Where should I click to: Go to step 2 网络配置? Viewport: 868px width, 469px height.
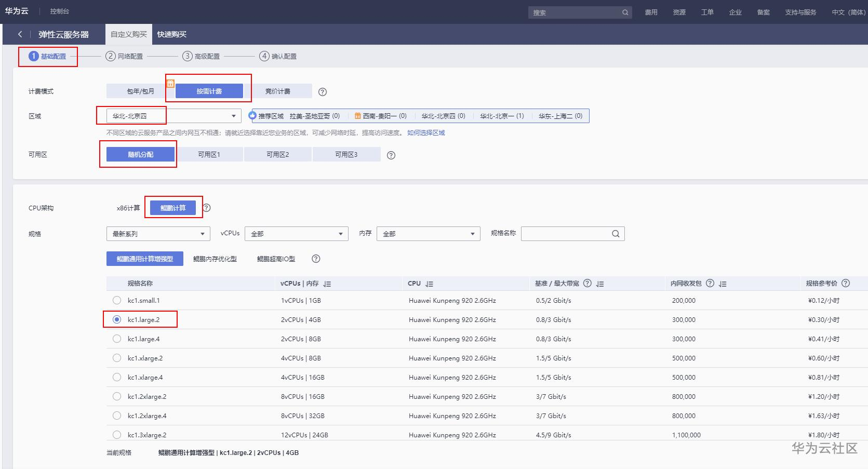(x=124, y=56)
